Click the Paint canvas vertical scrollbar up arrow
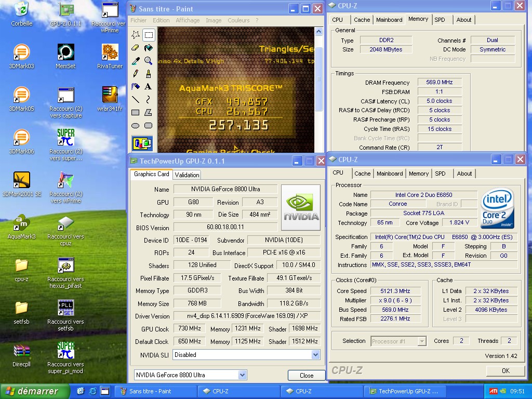 pyautogui.click(x=318, y=32)
